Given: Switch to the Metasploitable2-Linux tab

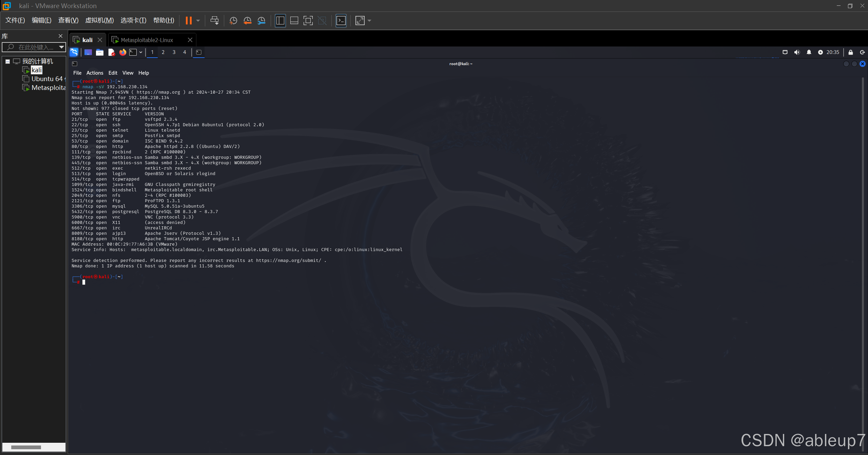Looking at the screenshot, I should 147,40.
